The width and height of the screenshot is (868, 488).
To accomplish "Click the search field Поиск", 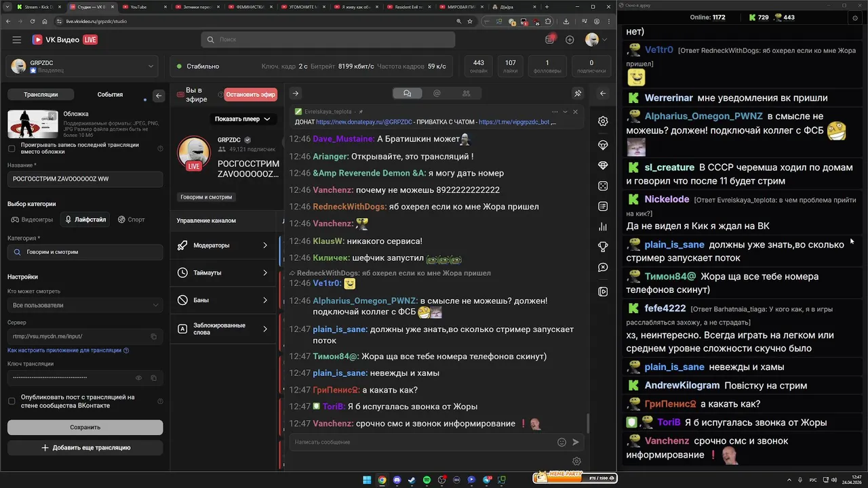I will 329,39.
